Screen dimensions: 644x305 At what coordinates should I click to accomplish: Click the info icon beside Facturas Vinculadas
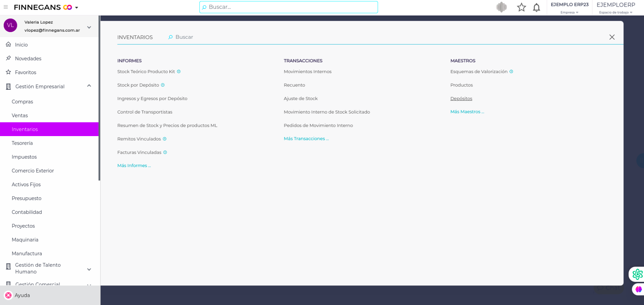165,152
